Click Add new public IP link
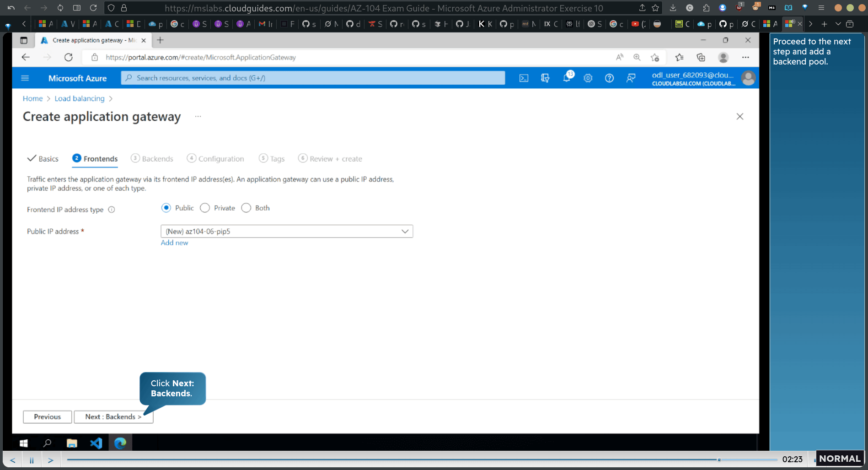The width and height of the screenshot is (868, 470). pos(174,243)
